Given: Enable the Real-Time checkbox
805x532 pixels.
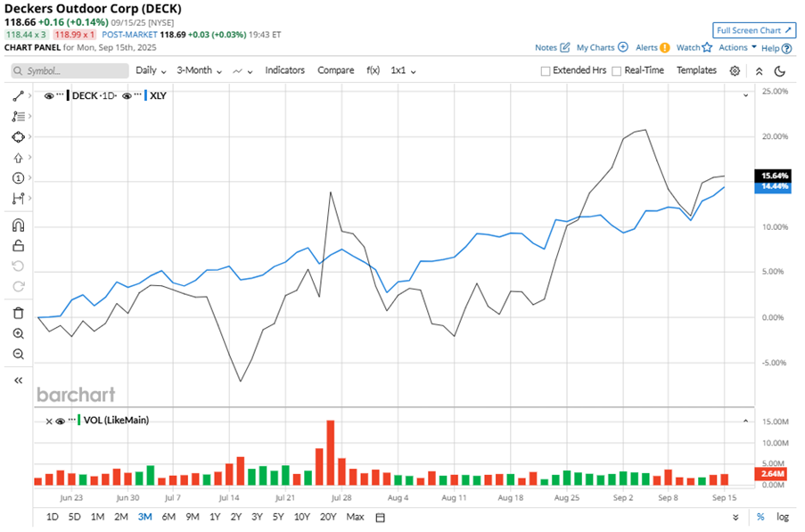Looking at the screenshot, I should point(617,70).
